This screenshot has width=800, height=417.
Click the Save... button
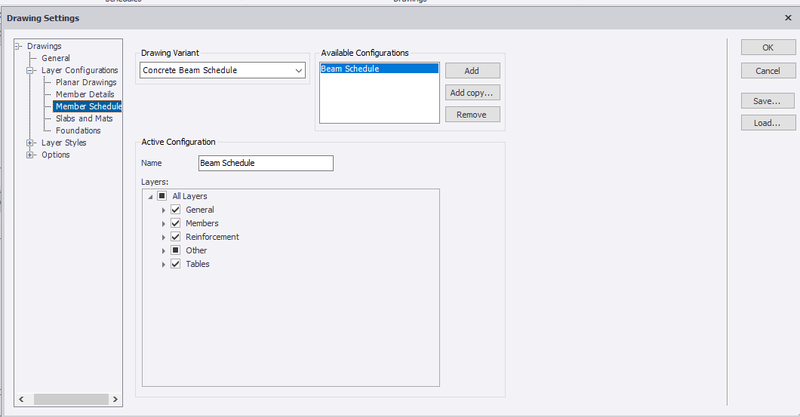click(x=768, y=101)
